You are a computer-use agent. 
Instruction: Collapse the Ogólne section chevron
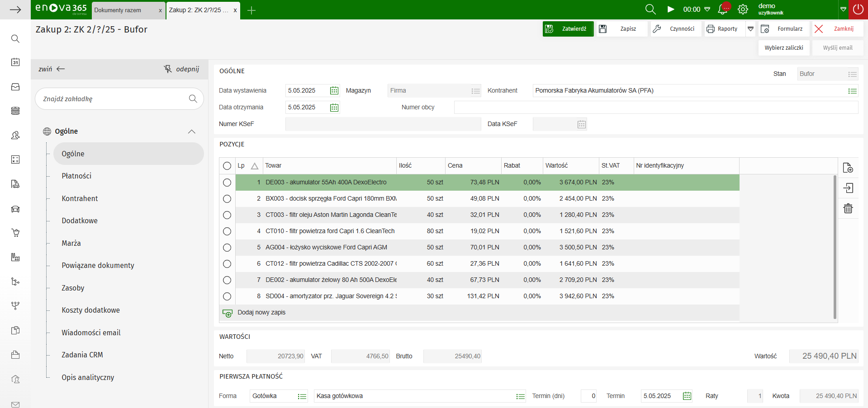coord(191,131)
